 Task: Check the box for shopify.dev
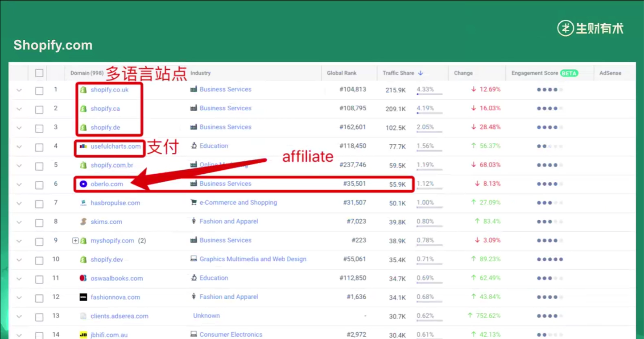click(39, 260)
